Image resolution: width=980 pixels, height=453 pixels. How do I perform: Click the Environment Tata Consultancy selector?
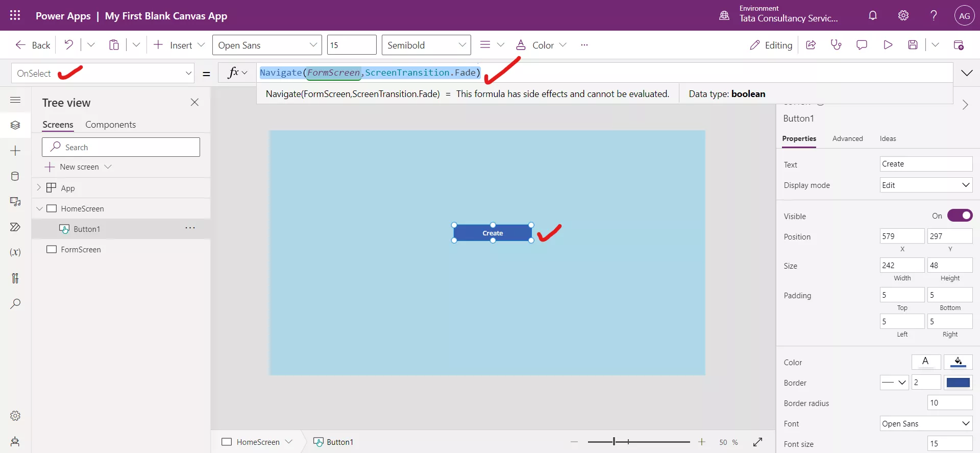point(778,15)
